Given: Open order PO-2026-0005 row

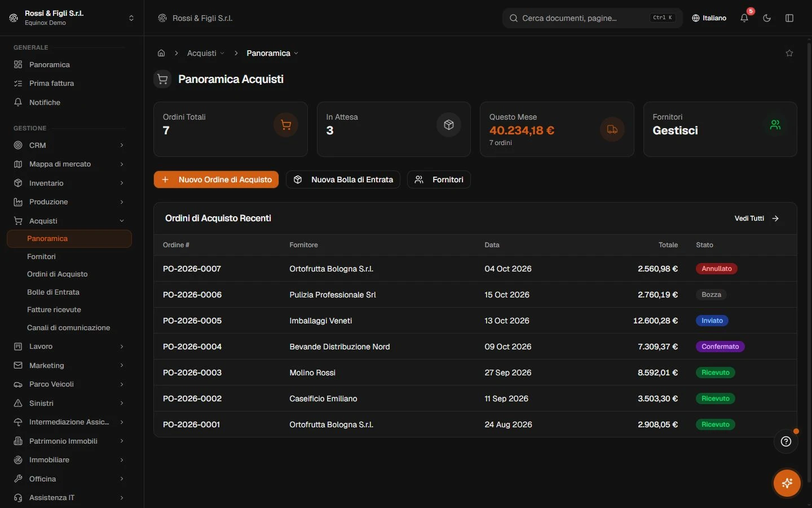Looking at the screenshot, I should click(x=475, y=321).
